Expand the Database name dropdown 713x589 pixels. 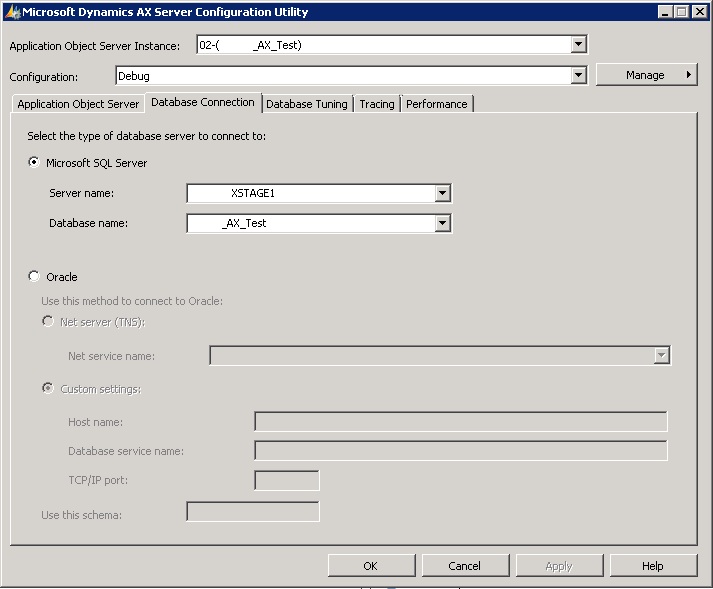click(442, 223)
